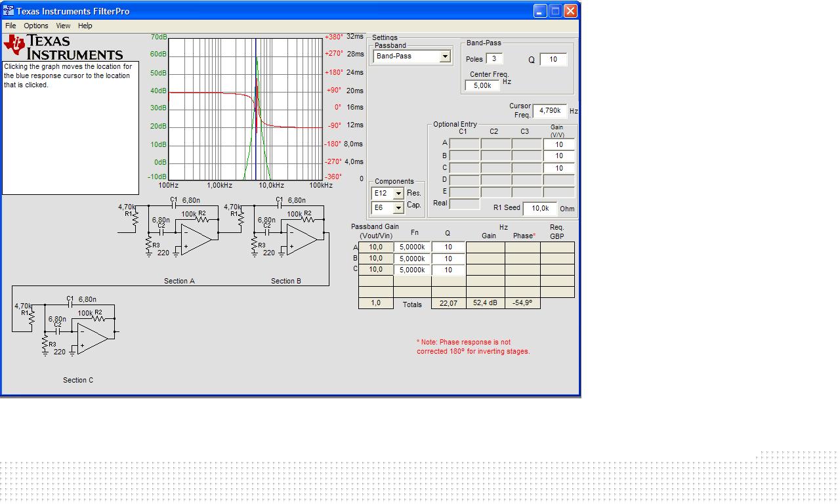The width and height of the screenshot is (840, 504).
Task: Click the Q cell for section C in the table
Action: point(448,270)
